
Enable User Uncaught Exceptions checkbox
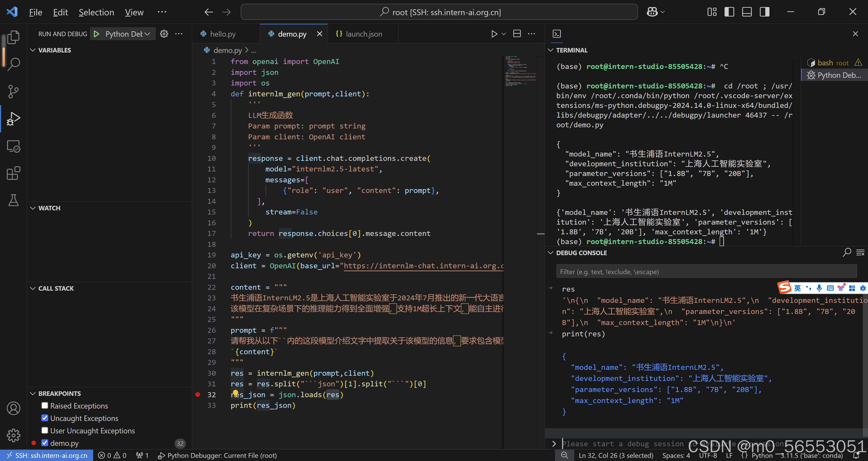pos(45,430)
